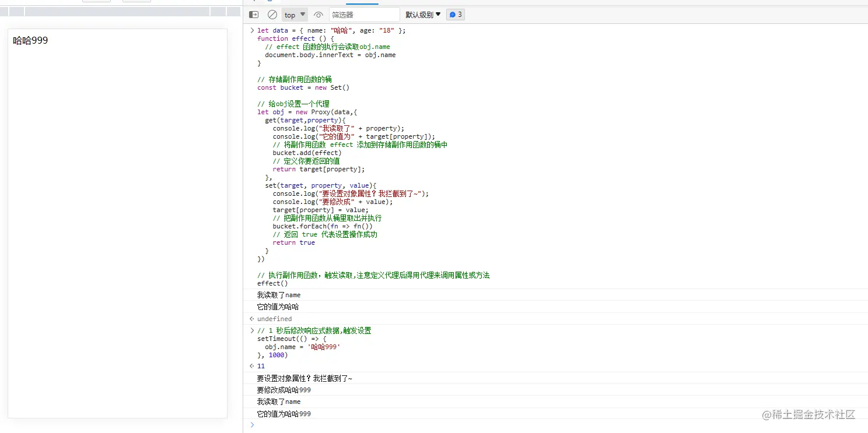Screen dimensions: 868x433
Task: Select page text 哈哈999 in the preview
Action: click(x=30, y=41)
